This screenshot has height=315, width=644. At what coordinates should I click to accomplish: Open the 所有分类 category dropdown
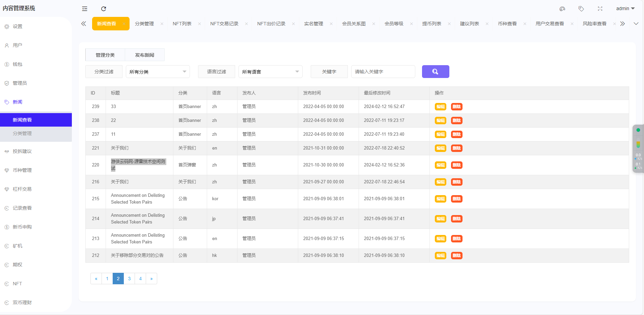click(x=158, y=72)
